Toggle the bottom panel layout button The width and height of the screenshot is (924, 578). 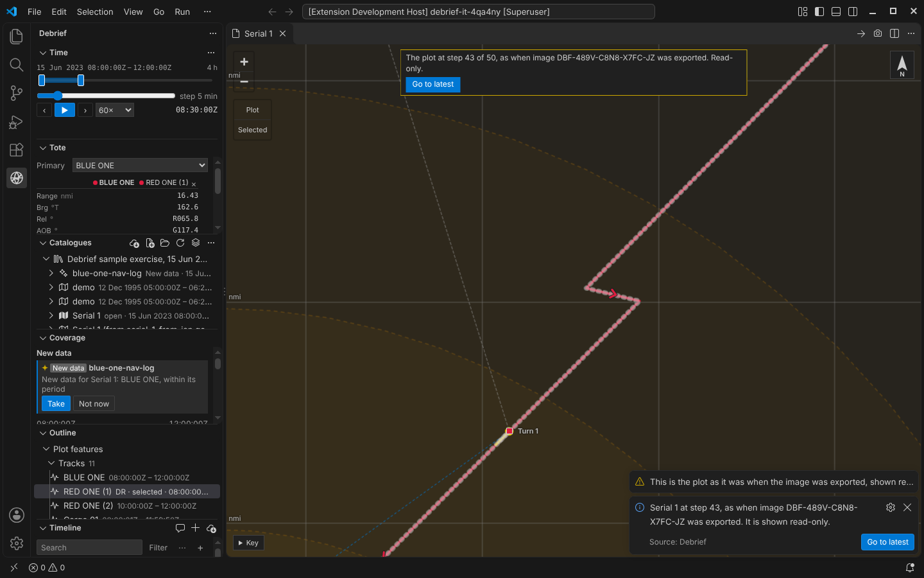pyautogui.click(x=836, y=12)
